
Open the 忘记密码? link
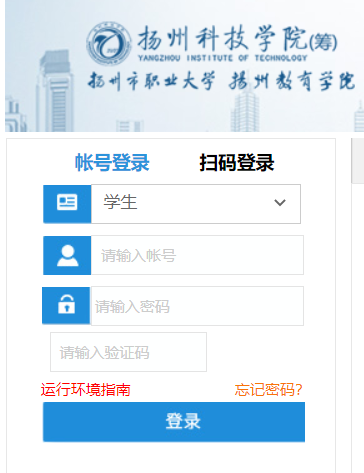(x=268, y=390)
